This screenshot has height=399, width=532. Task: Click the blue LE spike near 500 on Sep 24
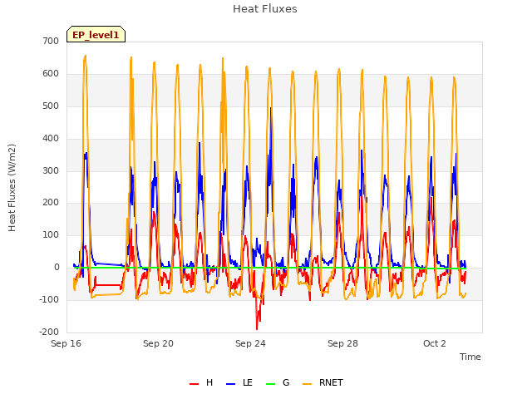[x=270, y=109]
